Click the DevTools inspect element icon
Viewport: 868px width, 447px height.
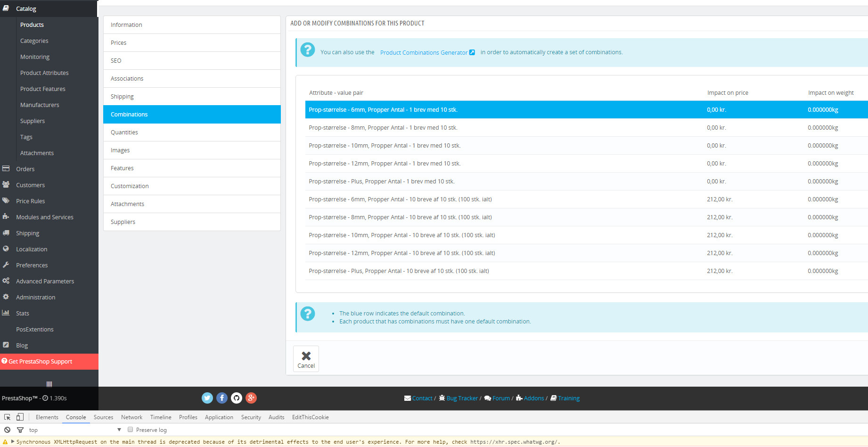tap(8, 417)
